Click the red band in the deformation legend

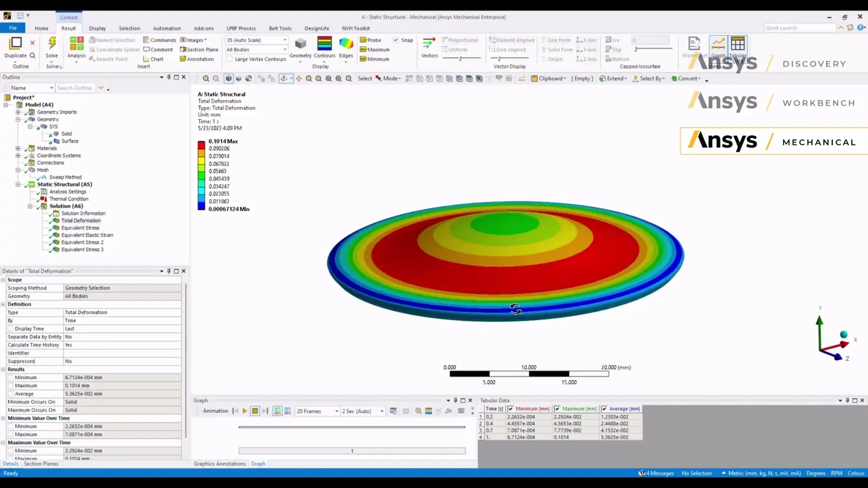pos(202,145)
